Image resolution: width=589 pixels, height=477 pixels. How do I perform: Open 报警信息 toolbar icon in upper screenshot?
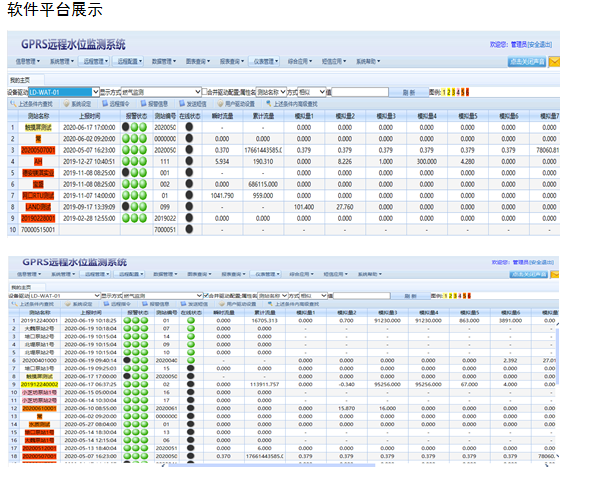point(143,103)
